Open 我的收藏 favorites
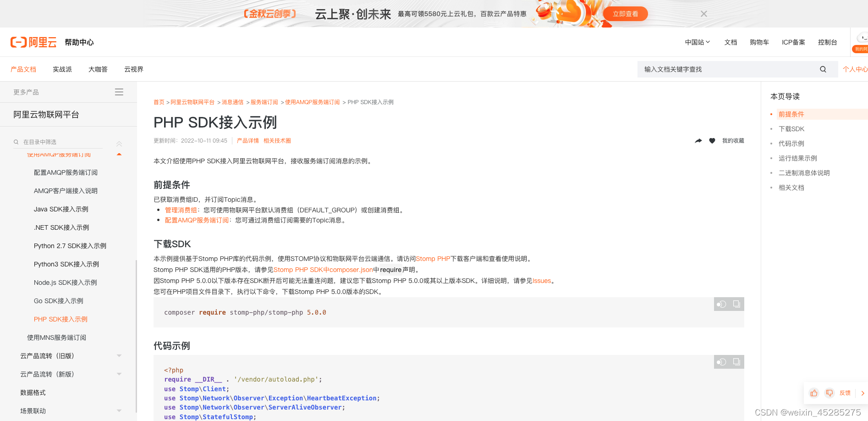The height and width of the screenshot is (421, 868). [x=733, y=141]
